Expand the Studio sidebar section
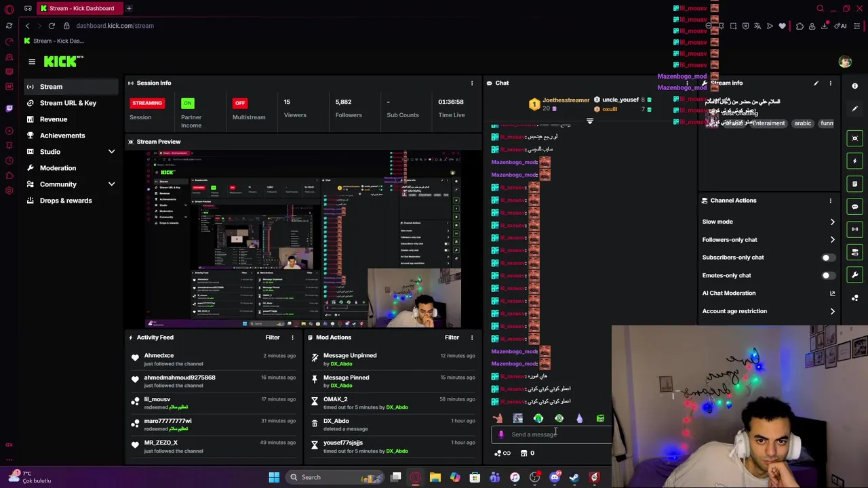Screen dimensions: 868x488 [x=111, y=152]
